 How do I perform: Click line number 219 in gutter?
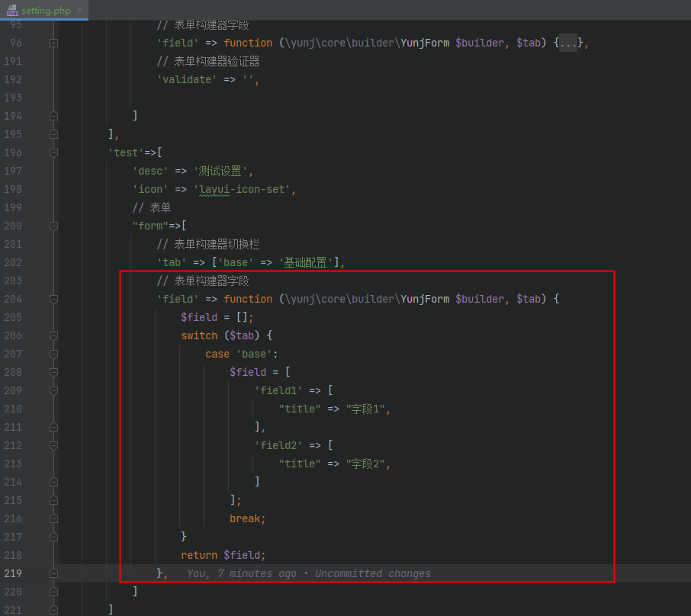13,573
